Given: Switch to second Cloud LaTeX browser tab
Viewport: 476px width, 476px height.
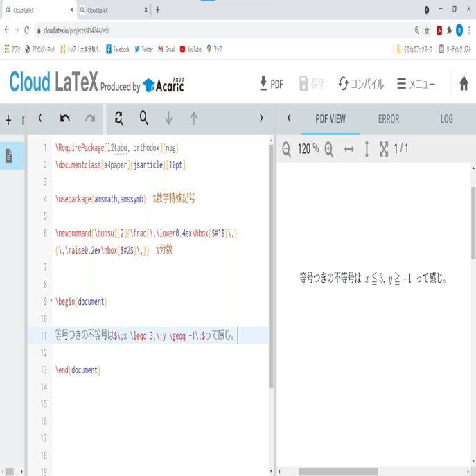Looking at the screenshot, I should tap(112, 10).
